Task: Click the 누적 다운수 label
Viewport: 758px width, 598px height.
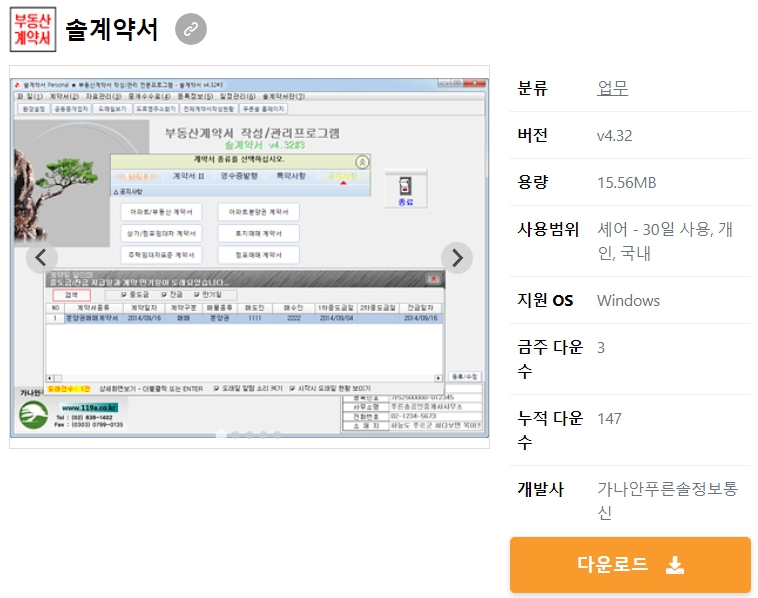Action: (550, 430)
